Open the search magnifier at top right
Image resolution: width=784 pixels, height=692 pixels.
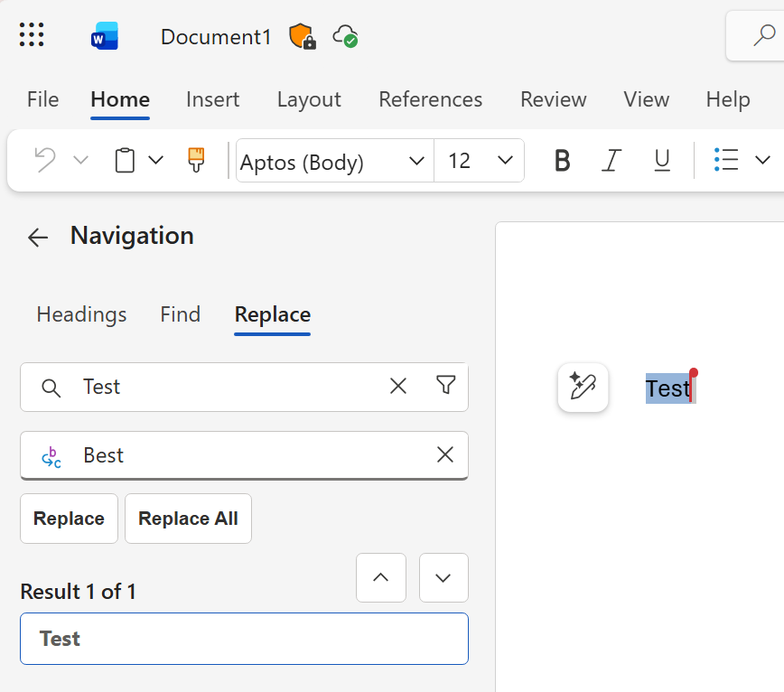pyautogui.click(x=763, y=36)
